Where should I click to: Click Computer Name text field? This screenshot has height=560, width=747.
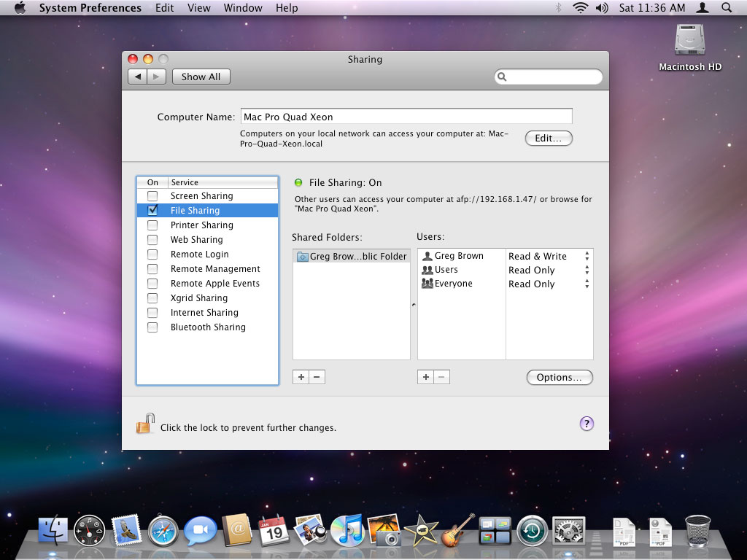tap(406, 117)
